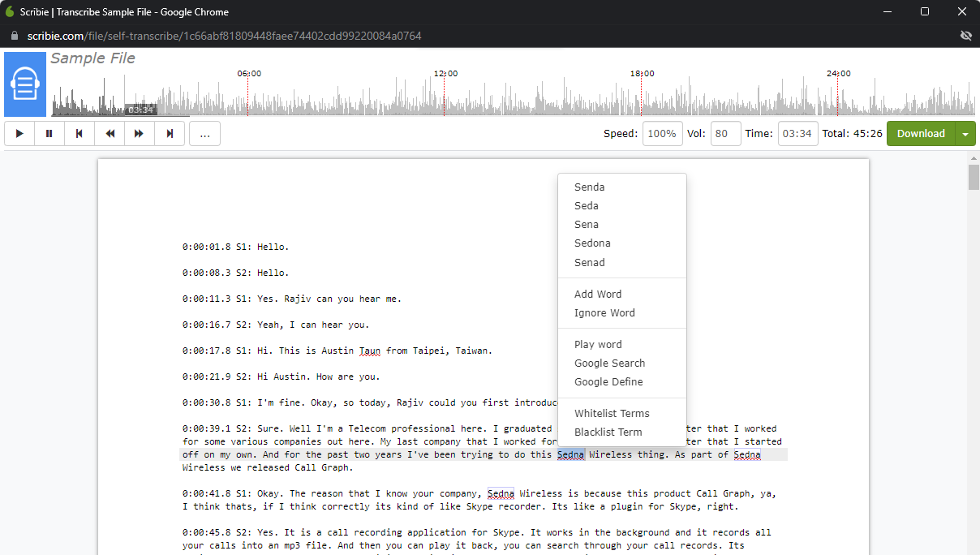
Task: Click the misspelled word Taun
Action: (370, 351)
